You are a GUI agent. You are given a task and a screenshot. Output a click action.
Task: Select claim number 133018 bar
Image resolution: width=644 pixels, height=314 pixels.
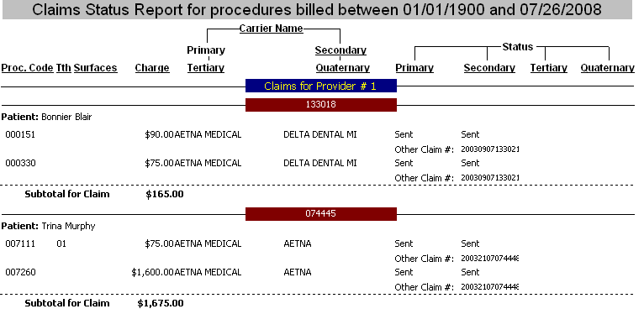coord(321,105)
